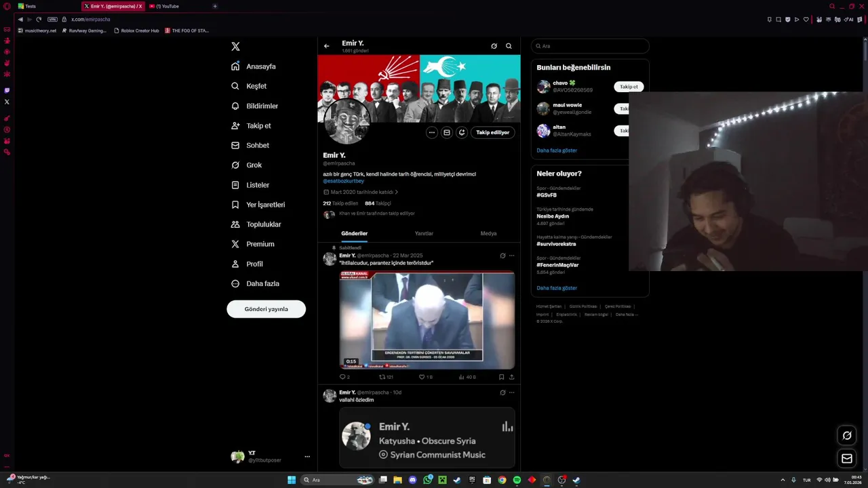Click the 884 Takipçi link

click(378, 203)
